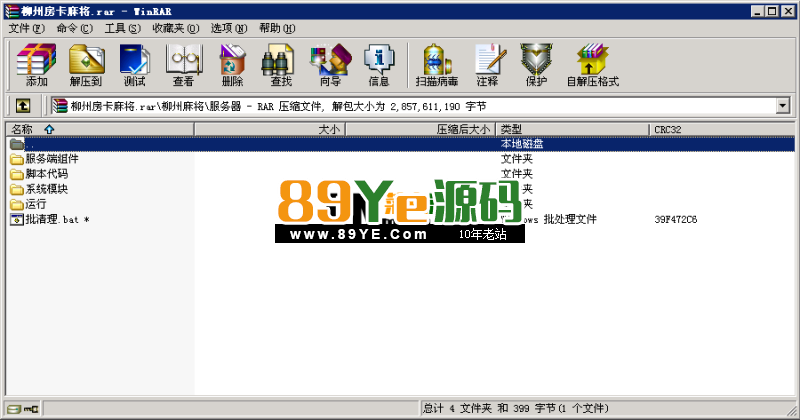Click the WinRAR title bar app icon
The width and height of the screenshot is (800, 420).
[12, 11]
